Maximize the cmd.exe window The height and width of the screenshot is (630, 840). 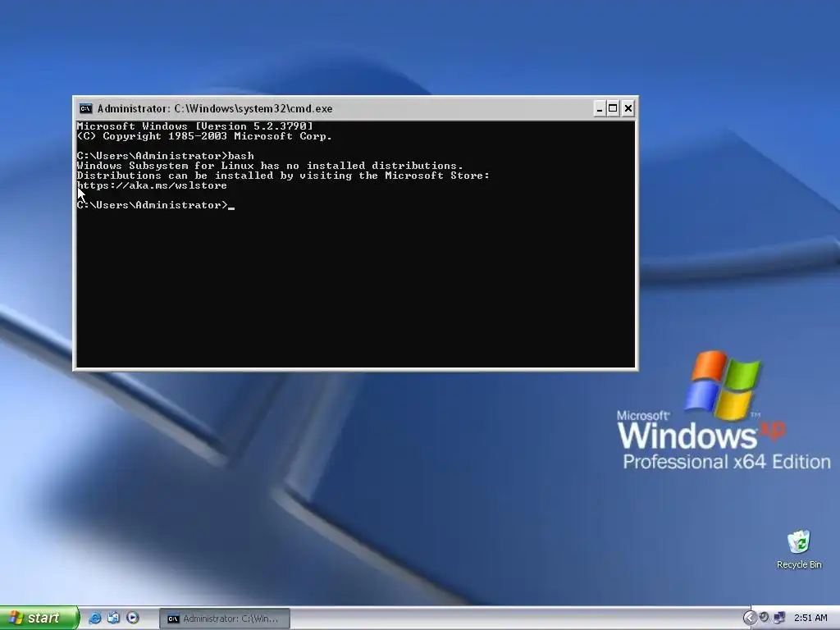pyautogui.click(x=613, y=109)
